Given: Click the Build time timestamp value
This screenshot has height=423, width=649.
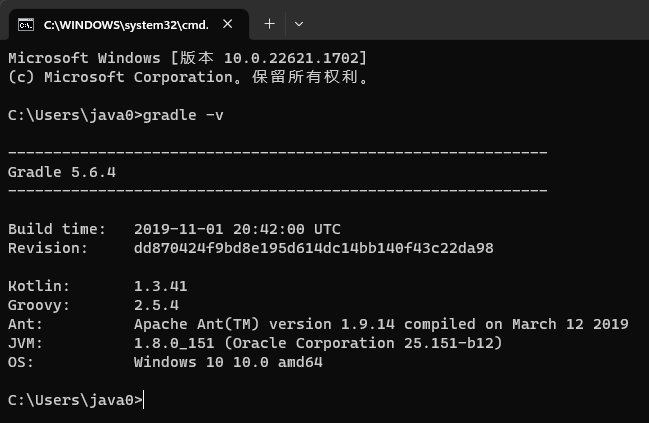Looking at the screenshot, I should coord(237,229).
